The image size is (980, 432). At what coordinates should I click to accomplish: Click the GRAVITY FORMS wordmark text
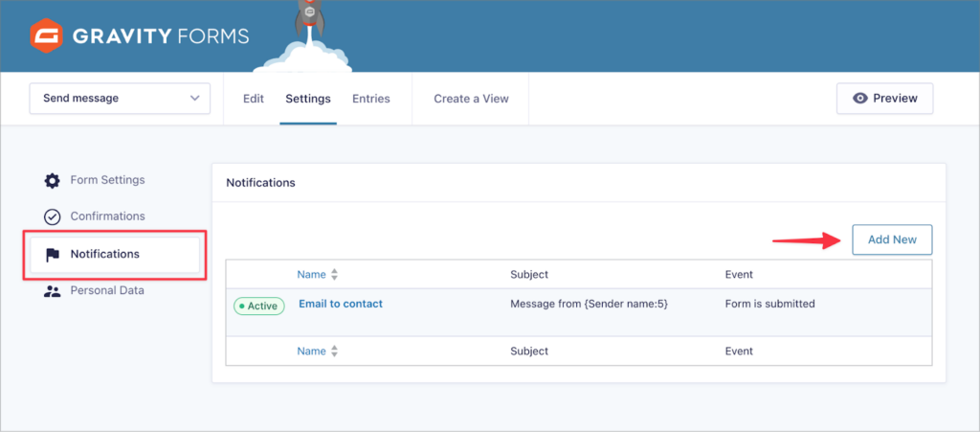161,36
